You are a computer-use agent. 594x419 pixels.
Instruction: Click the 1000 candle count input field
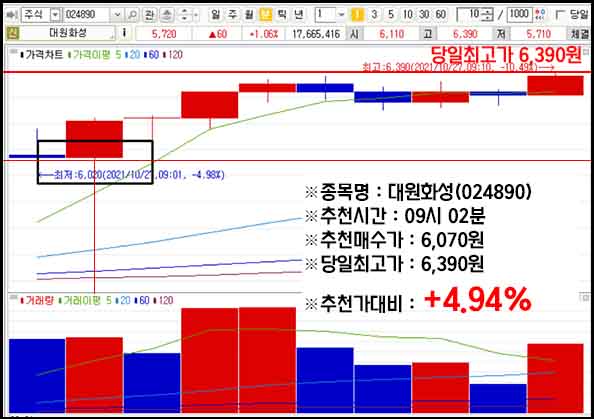tap(519, 14)
